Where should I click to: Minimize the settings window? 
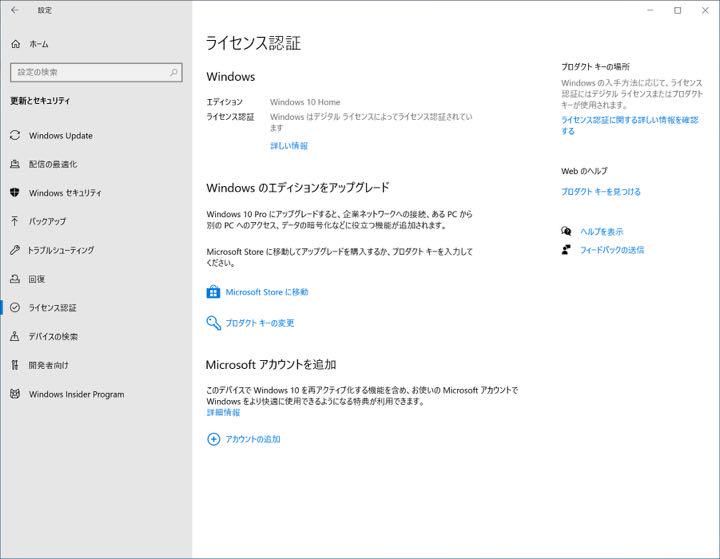tap(650, 10)
